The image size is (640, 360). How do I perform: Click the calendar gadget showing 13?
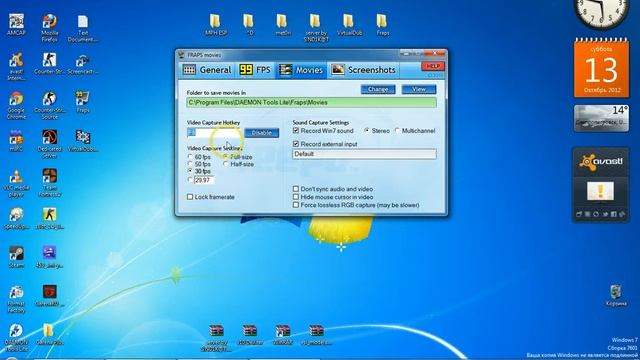point(601,67)
